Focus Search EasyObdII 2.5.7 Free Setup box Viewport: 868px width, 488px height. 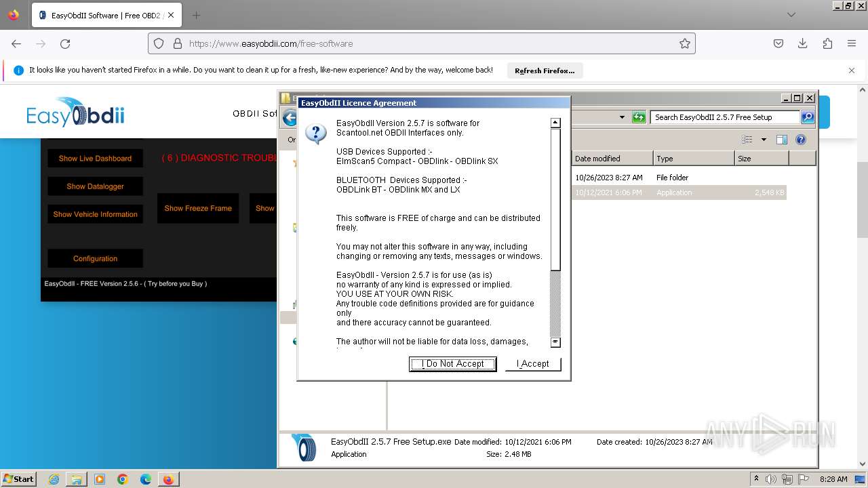(725, 117)
